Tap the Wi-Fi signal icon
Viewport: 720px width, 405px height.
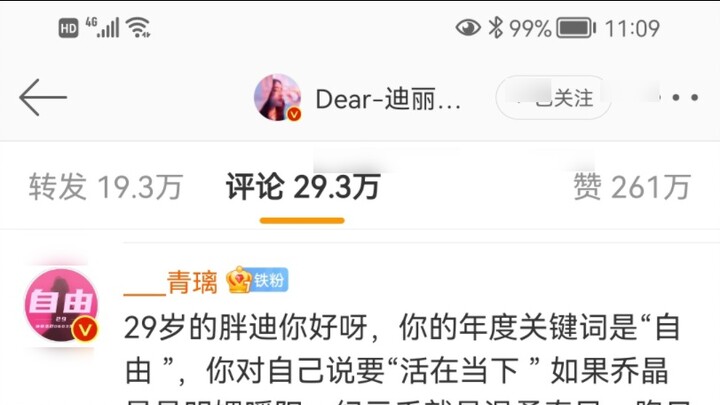point(139,28)
